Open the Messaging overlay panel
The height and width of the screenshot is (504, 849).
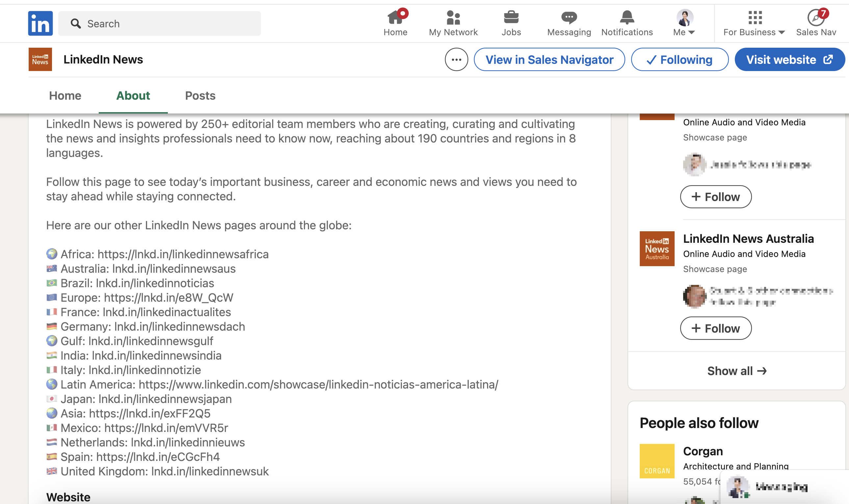[784, 487]
